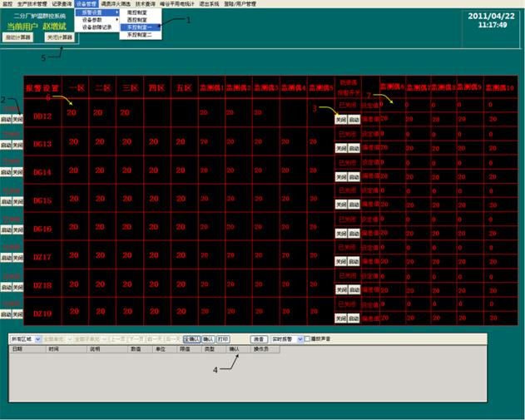525x420 pixels.
Task: Open the 实时报警 dropdown in alarm bar
Action: [x=285, y=339]
